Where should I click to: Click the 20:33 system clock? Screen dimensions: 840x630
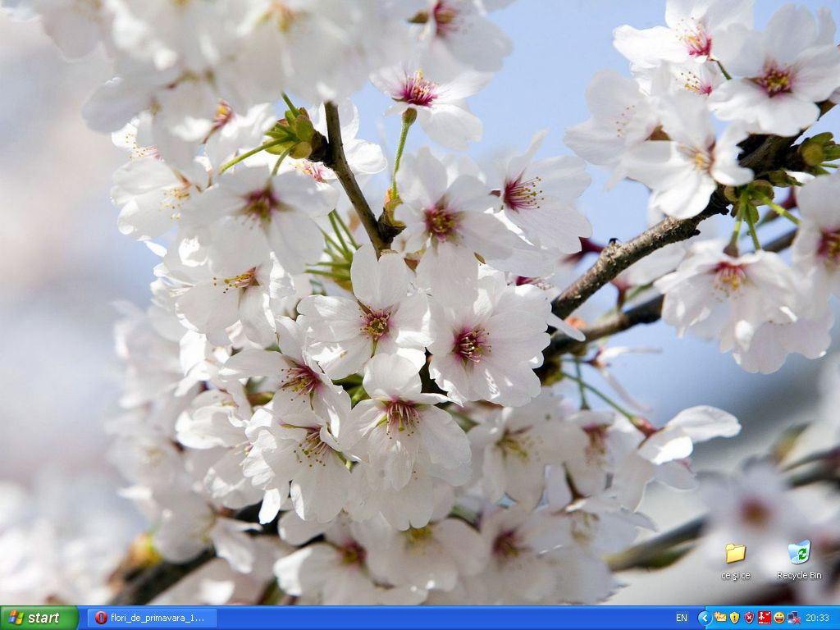(817, 618)
